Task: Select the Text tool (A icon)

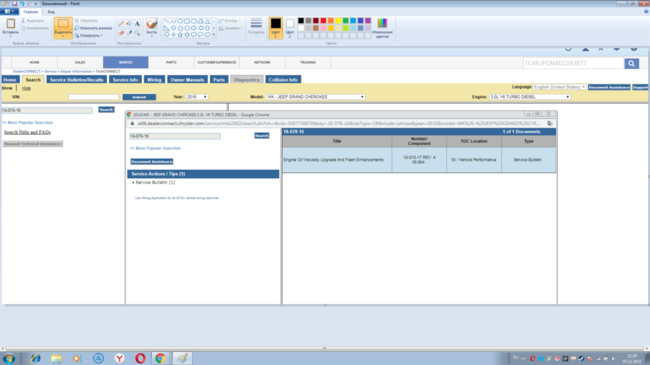Action: tap(137, 24)
